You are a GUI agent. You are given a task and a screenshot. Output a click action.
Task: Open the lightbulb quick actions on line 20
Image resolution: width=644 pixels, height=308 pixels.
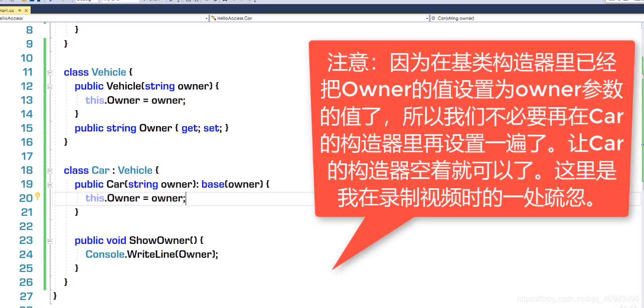click(37, 197)
